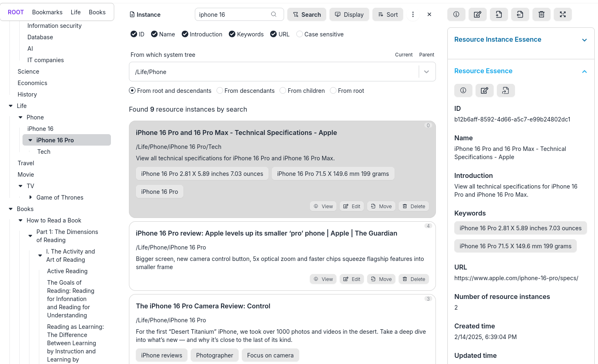Collapse the Phone tree node
Screen dimensions: 598x364
click(20, 117)
